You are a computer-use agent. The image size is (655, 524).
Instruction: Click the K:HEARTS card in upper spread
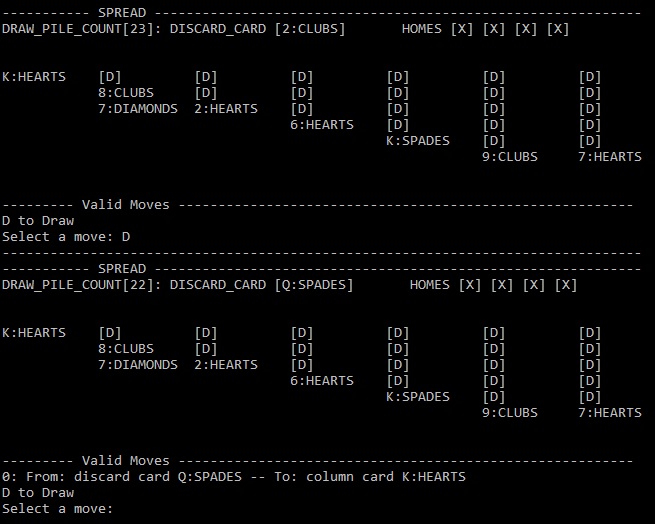coord(34,77)
